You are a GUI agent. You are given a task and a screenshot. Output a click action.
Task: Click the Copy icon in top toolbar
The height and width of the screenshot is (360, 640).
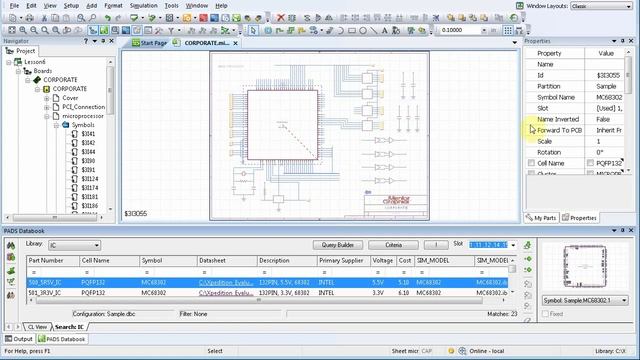(x=55, y=18)
